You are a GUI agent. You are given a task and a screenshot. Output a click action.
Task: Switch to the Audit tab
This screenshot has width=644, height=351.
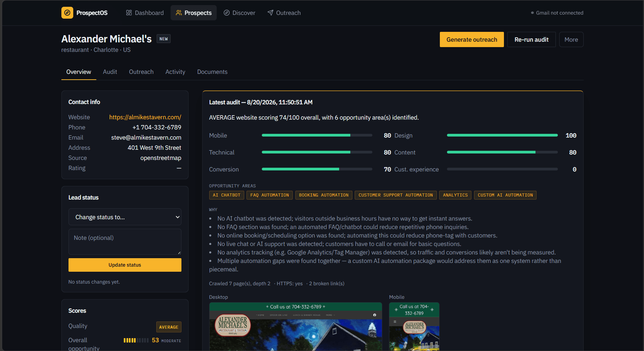point(110,72)
